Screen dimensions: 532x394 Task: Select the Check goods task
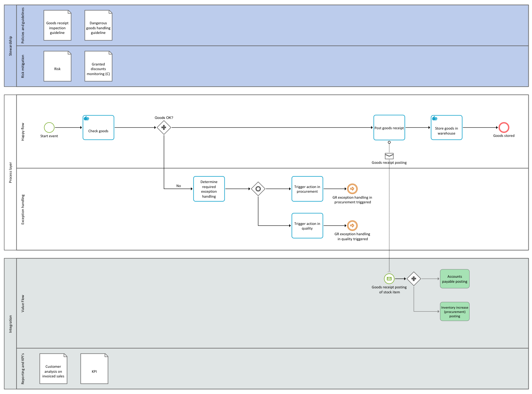tap(98, 128)
